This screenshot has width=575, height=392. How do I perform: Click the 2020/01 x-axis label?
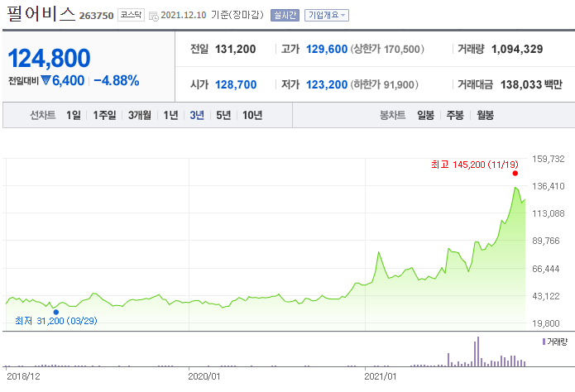[x=204, y=376]
